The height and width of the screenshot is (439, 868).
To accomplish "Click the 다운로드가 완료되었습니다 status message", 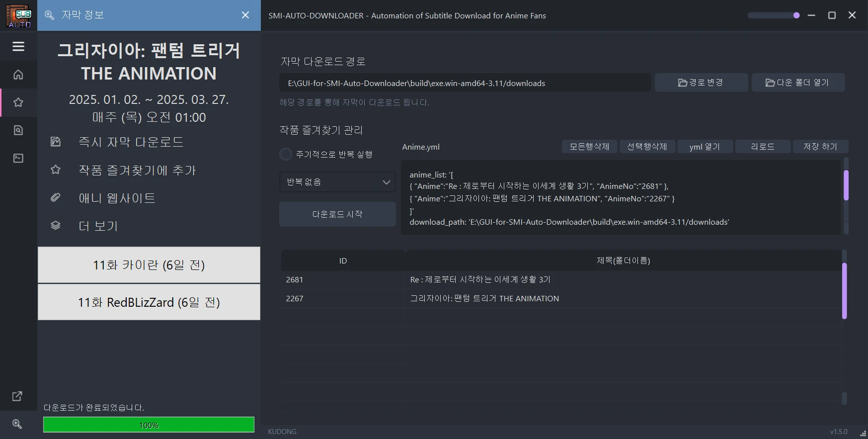I will pyautogui.click(x=94, y=407).
